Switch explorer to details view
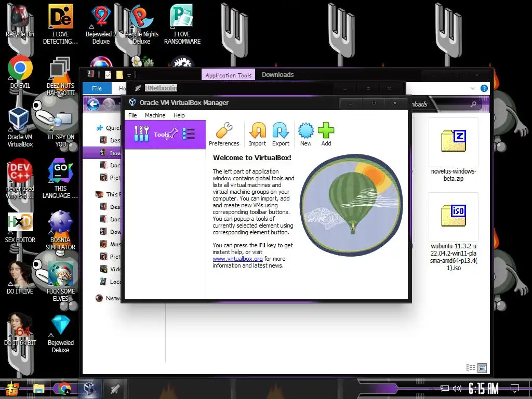Image resolution: width=532 pixels, height=399 pixels. click(471, 367)
